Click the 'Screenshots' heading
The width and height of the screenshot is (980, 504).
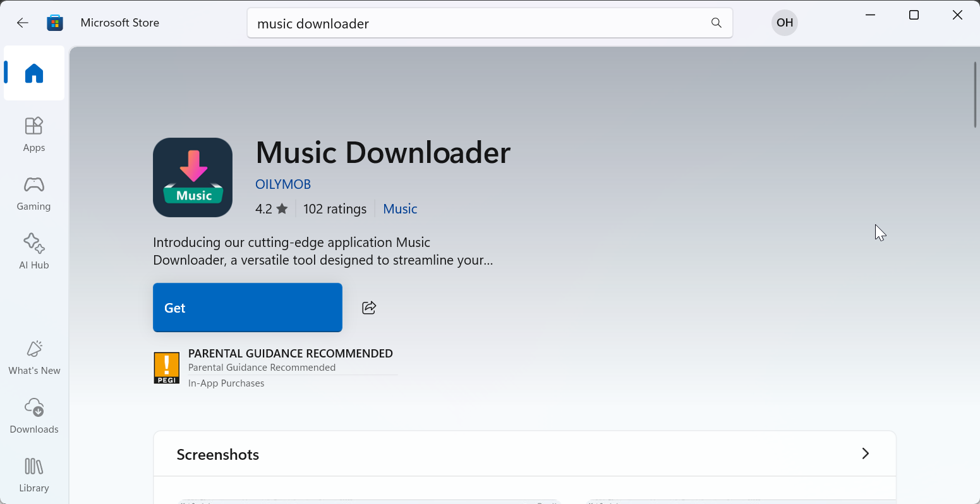(x=218, y=455)
